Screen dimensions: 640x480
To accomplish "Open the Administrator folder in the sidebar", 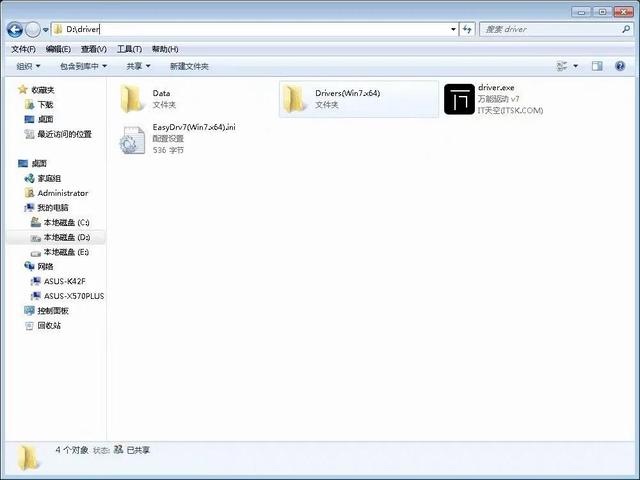I will [63, 193].
